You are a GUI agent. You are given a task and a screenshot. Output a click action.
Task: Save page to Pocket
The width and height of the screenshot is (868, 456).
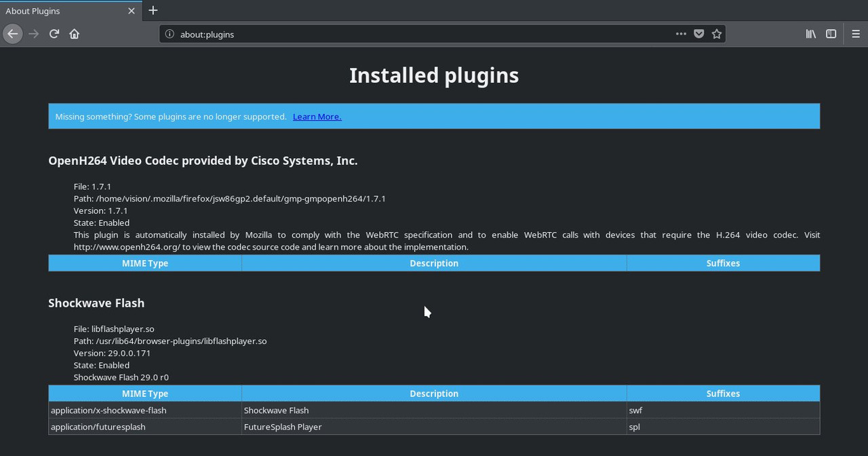pyautogui.click(x=698, y=34)
